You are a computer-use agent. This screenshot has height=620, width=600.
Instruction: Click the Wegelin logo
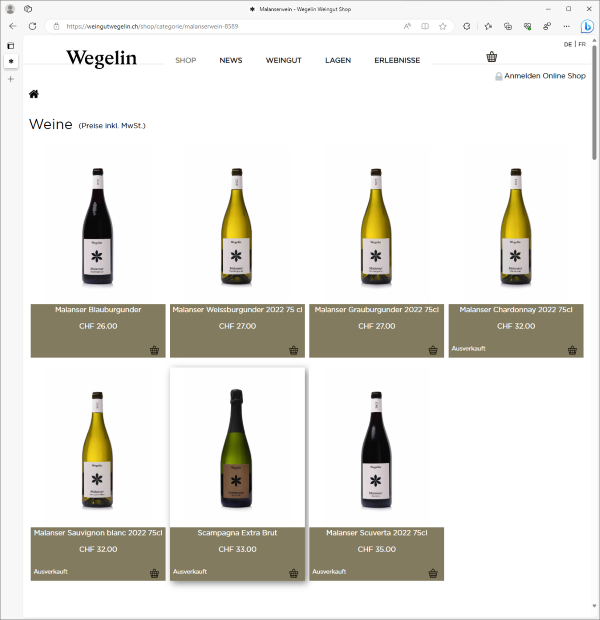pos(101,58)
